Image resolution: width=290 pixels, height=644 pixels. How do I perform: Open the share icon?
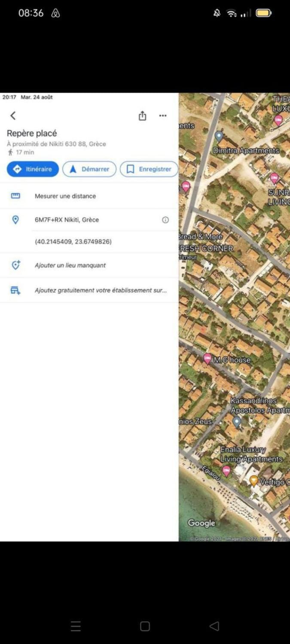[x=143, y=116]
